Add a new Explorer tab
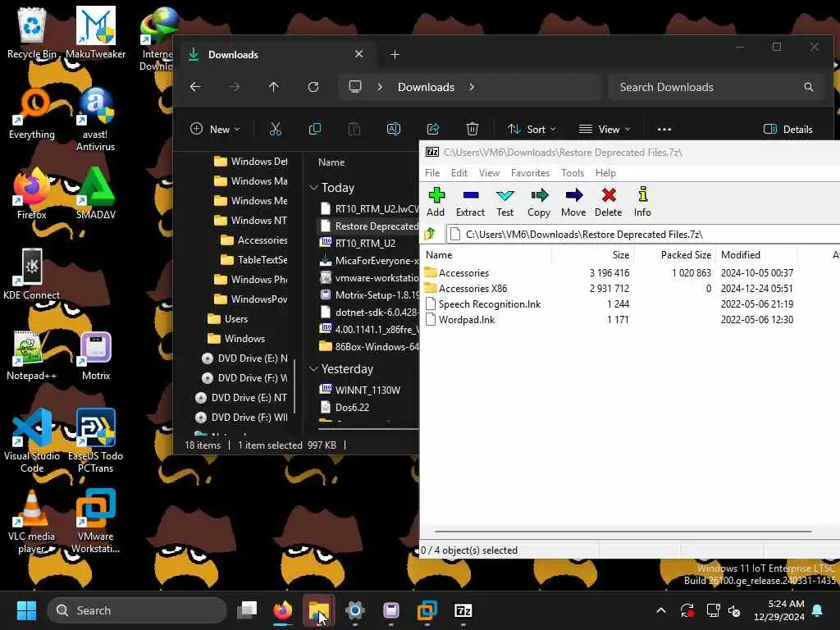 (x=395, y=55)
